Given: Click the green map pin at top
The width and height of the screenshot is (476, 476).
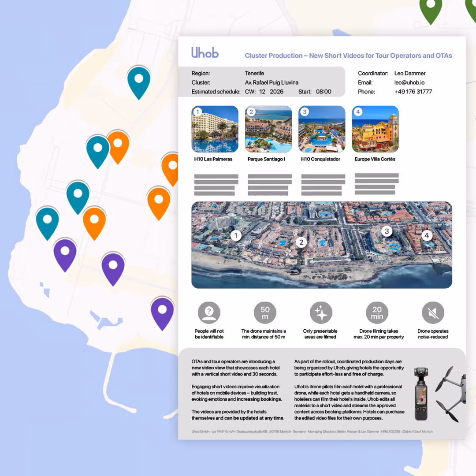Looking at the screenshot, I should [431, 11].
